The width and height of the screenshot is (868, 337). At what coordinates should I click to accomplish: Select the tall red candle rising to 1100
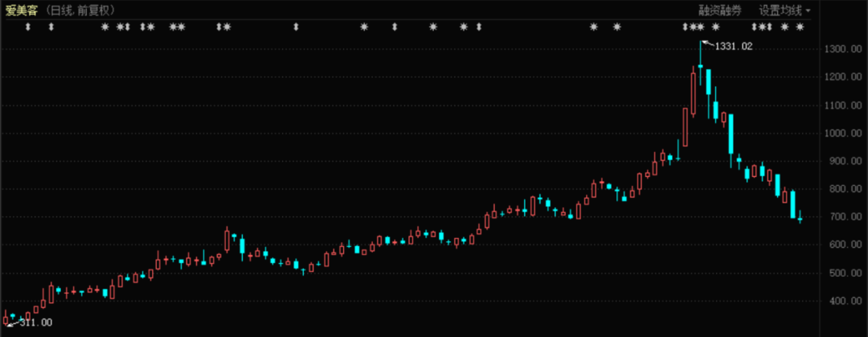[686, 126]
